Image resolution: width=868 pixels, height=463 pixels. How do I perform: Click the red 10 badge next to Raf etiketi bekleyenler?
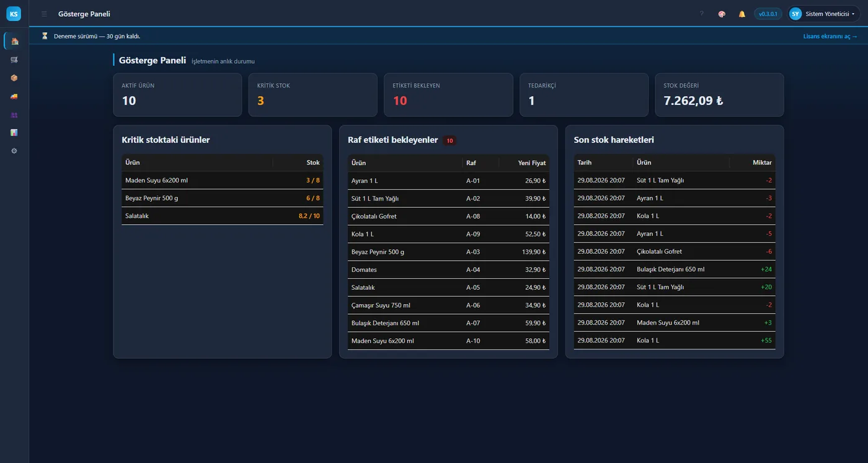[x=450, y=141]
